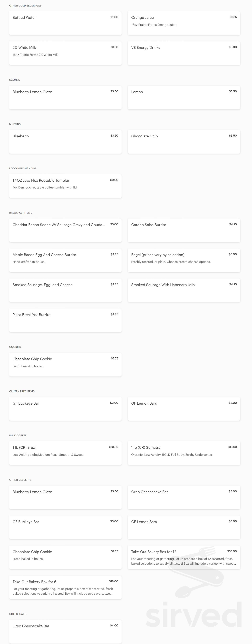
Task: Open the Garden Salsa Burrito item
Action: tap(184, 230)
